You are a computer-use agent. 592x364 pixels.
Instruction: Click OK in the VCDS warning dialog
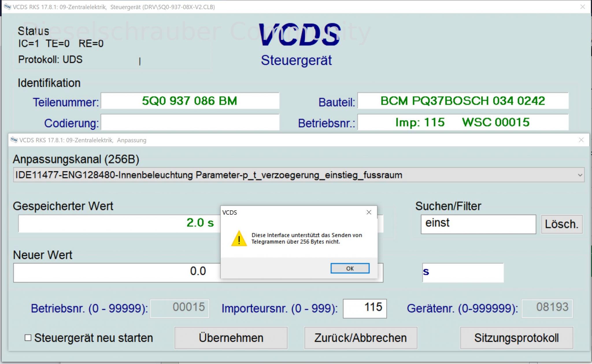pyautogui.click(x=350, y=268)
